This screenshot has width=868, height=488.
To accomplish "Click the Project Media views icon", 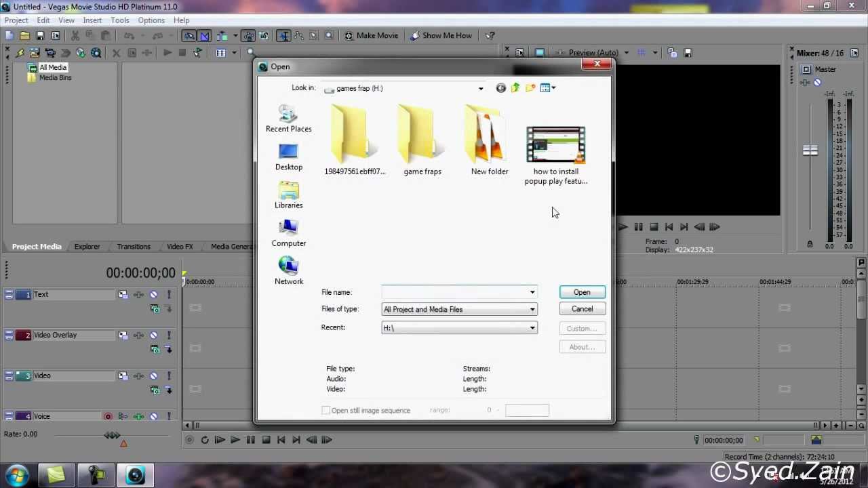I will [x=221, y=53].
